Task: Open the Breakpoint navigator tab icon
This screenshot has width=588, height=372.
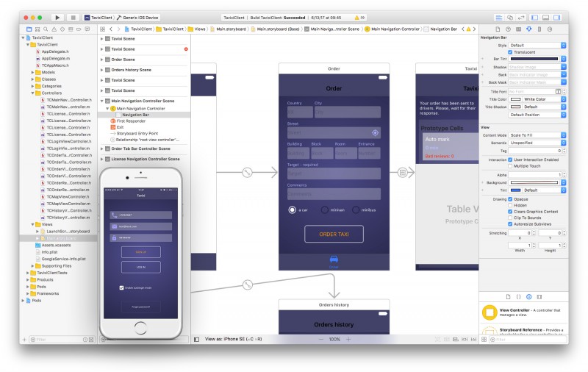Action: pos(79,29)
